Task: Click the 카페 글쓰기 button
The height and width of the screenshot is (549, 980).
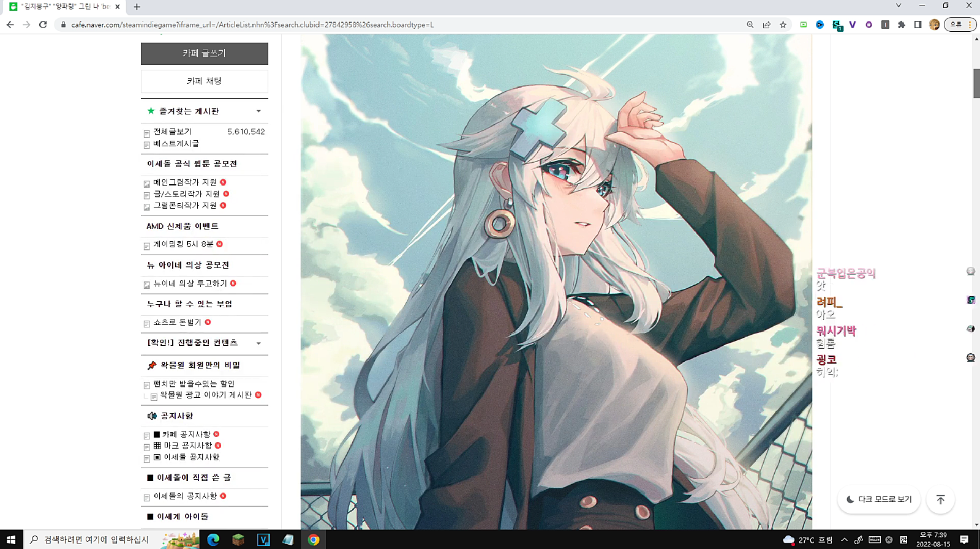Action: tap(205, 53)
